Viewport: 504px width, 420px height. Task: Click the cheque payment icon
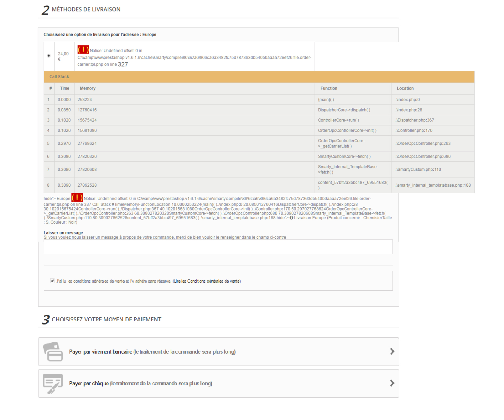[x=53, y=384]
